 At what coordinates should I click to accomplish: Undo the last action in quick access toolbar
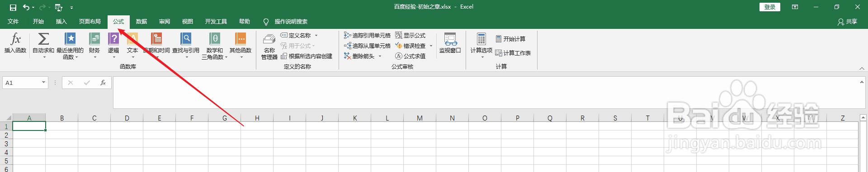(x=26, y=7)
